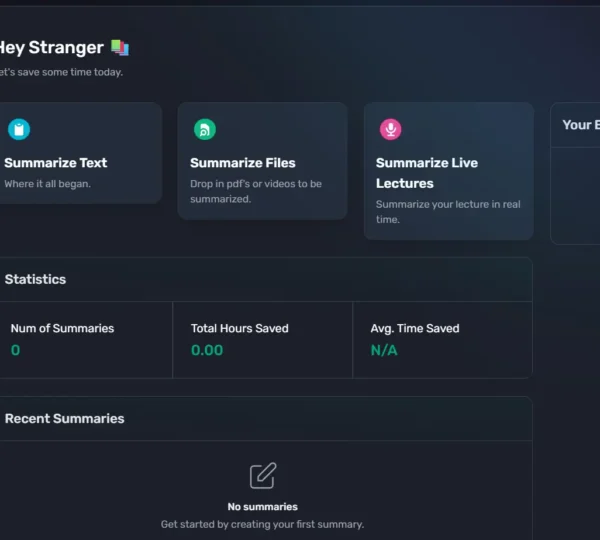Click the N/A value under Avg. Time Saved
This screenshot has height=540, width=600.
(x=384, y=350)
